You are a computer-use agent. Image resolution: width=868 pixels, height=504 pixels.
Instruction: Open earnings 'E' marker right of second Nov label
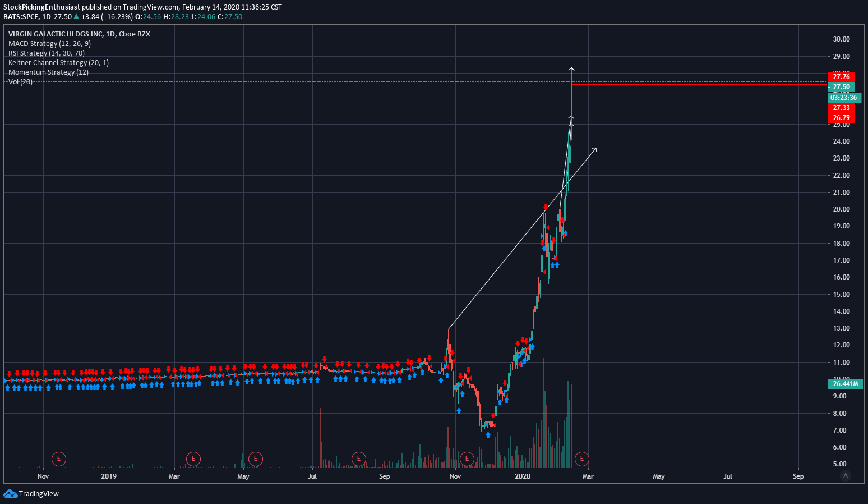coord(467,459)
